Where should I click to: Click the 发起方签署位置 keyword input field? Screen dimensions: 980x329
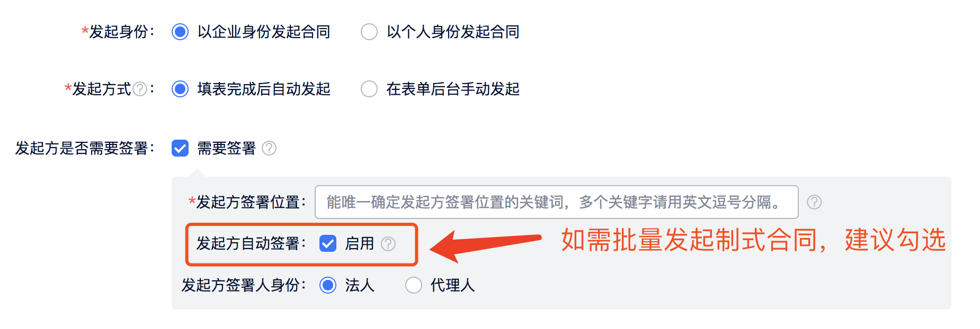[556, 202]
